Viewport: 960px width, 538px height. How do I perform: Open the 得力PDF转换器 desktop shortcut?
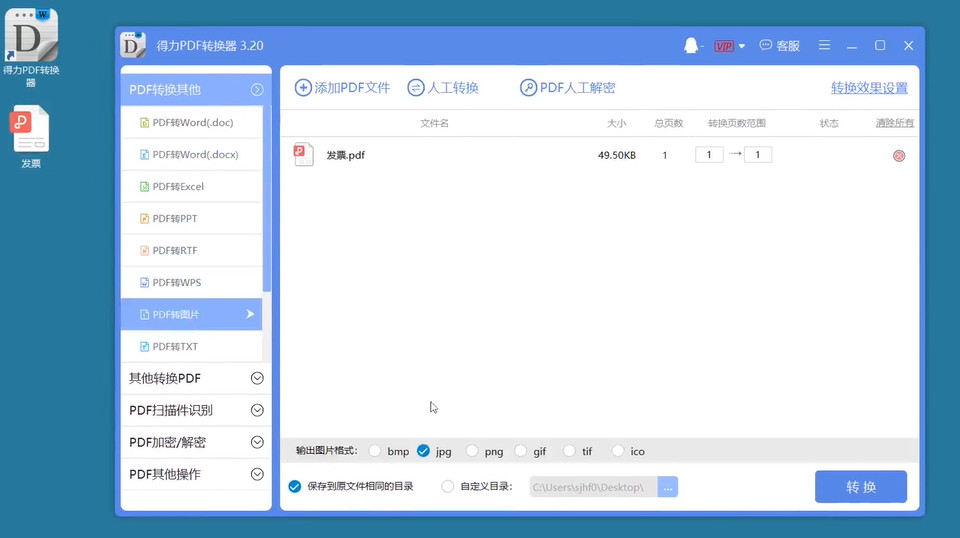pyautogui.click(x=31, y=47)
